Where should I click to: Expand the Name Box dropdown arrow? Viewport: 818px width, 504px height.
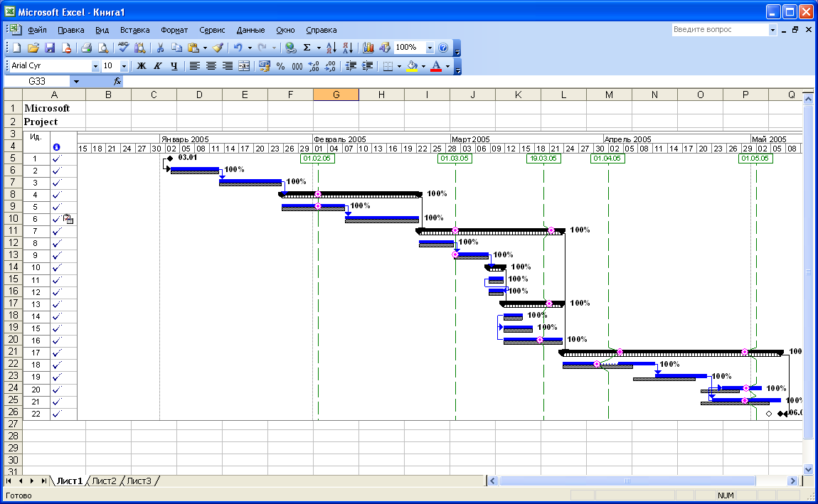coord(76,81)
